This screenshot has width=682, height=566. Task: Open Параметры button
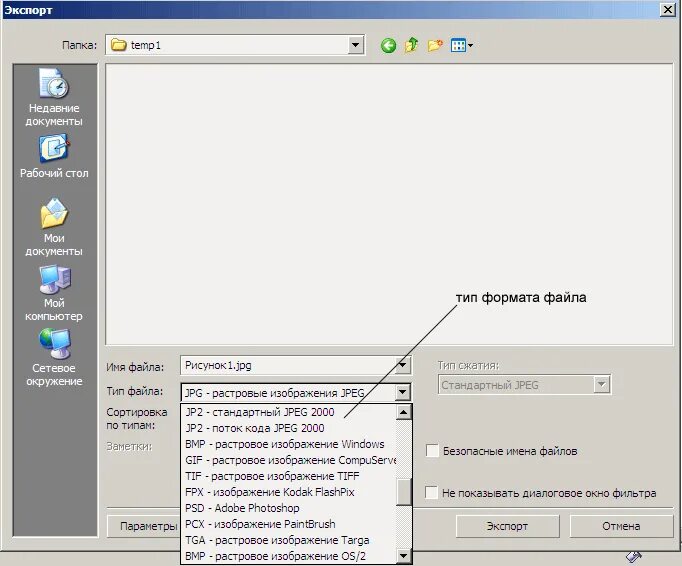click(x=144, y=526)
